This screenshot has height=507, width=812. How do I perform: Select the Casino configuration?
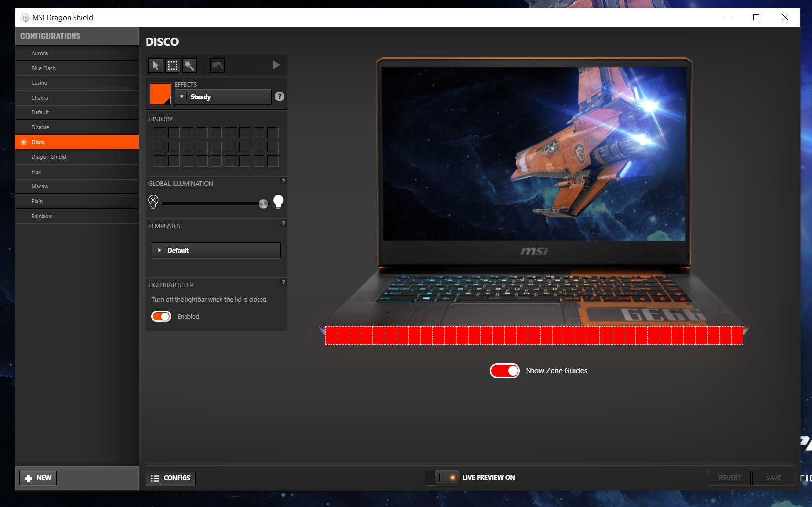tap(77, 83)
